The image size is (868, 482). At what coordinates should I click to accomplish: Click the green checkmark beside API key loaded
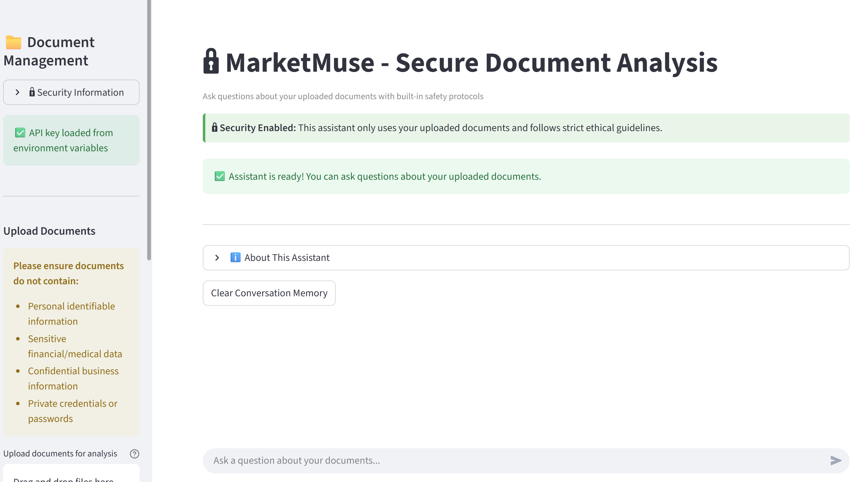tap(20, 133)
